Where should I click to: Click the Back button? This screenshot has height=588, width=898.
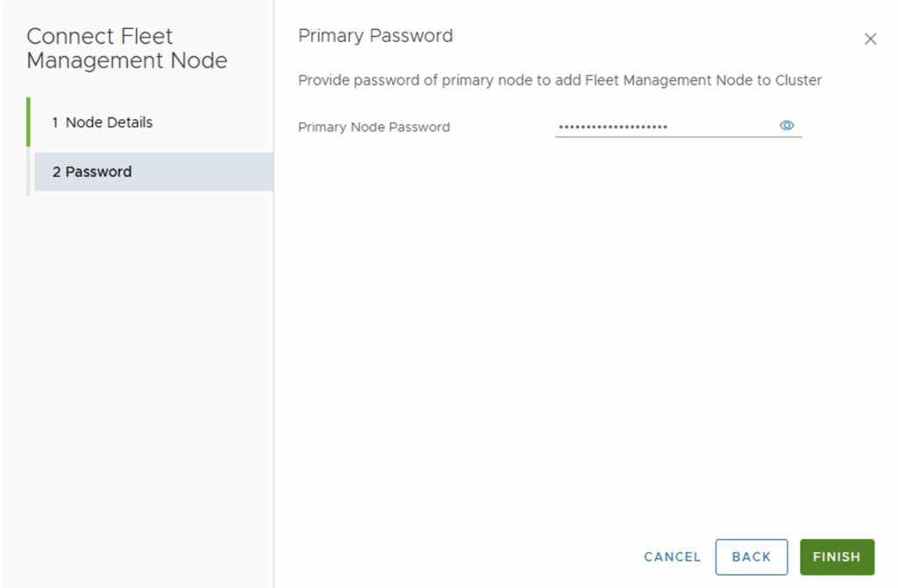tap(751, 556)
